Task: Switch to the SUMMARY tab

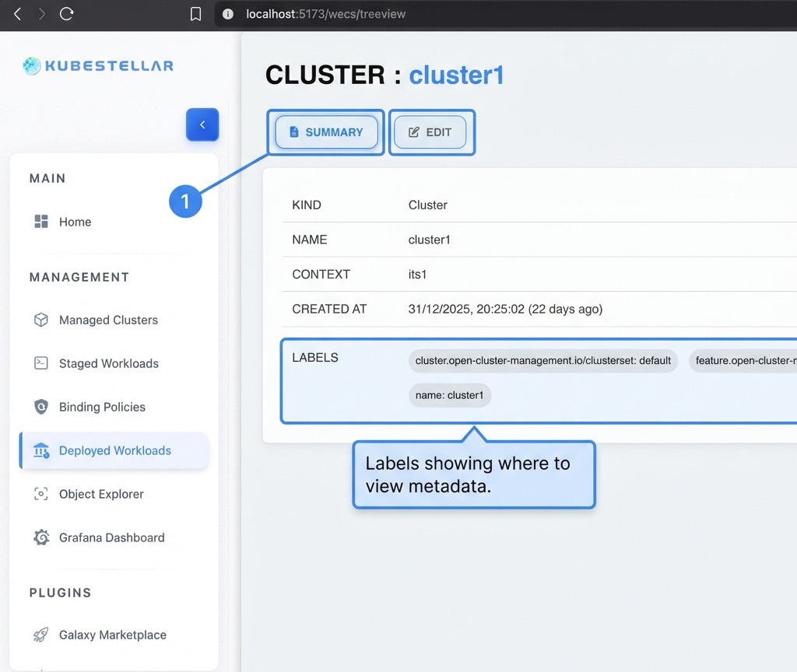Action: click(x=326, y=132)
